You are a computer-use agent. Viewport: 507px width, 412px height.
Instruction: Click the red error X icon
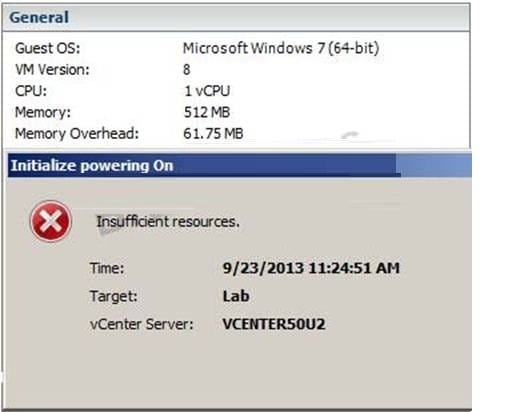coord(51,221)
